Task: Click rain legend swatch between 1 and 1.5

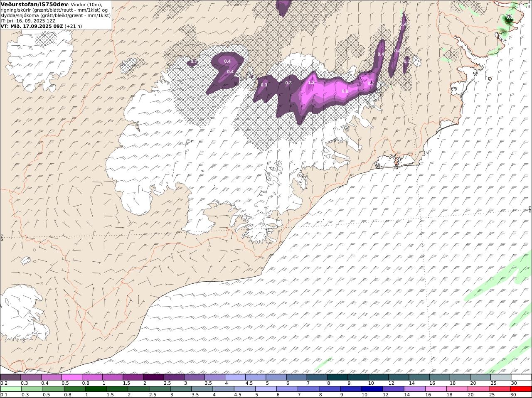Action: click(96, 389)
